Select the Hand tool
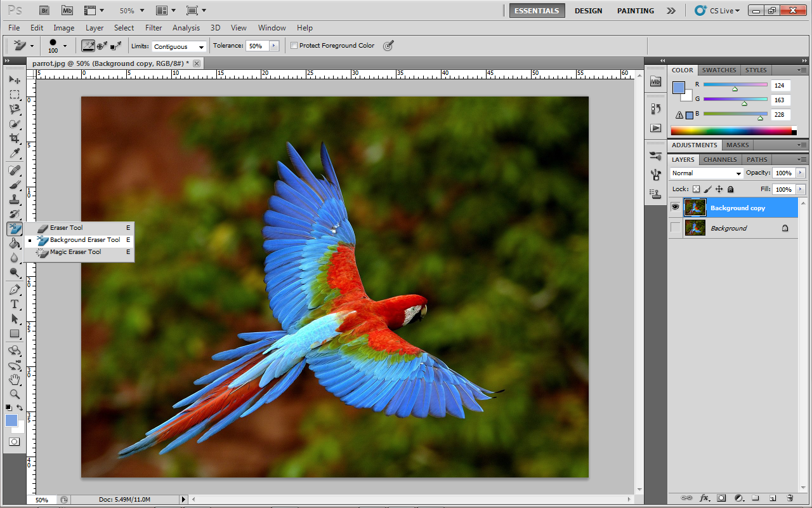This screenshot has width=812, height=508. [15, 380]
